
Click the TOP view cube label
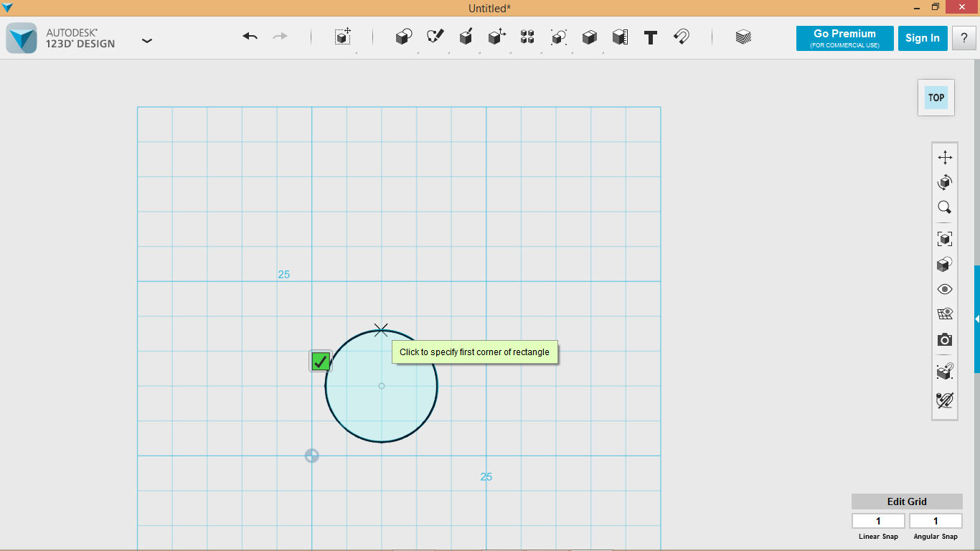936,98
